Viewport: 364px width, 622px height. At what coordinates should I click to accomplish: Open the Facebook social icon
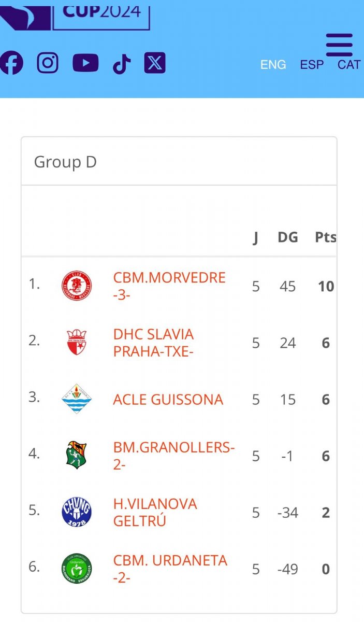pos(11,63)
